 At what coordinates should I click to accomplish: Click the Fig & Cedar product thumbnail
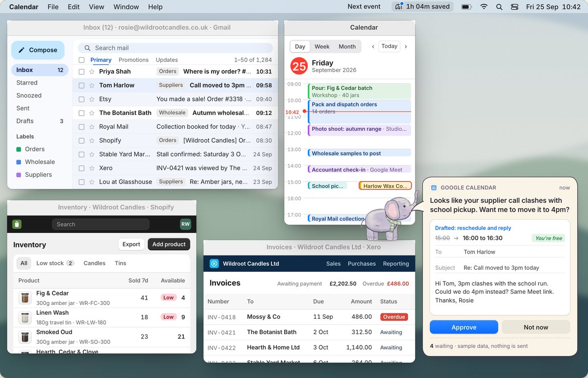(24, 298)
